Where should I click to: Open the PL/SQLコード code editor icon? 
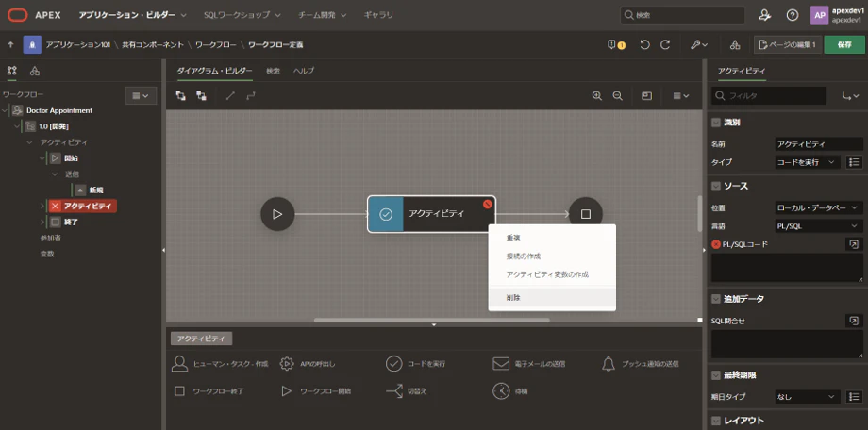pyautogui.click(x=854, y=244)
